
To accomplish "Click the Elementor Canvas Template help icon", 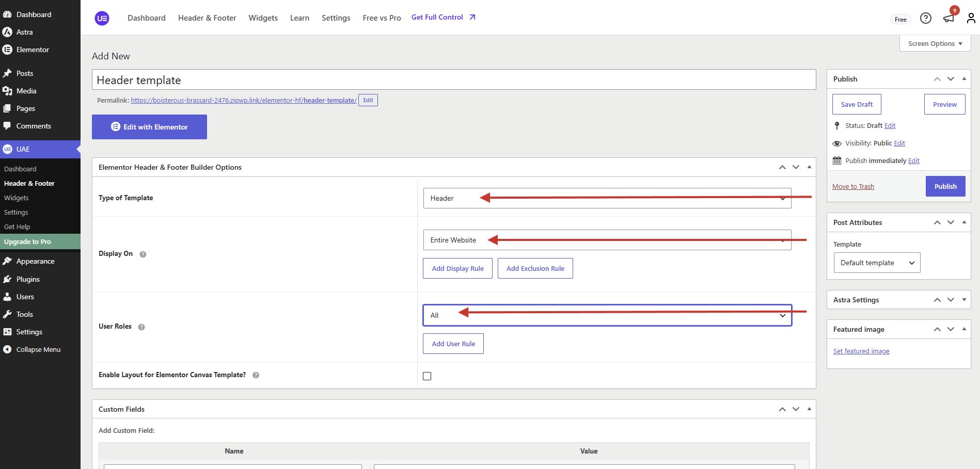I will pos(256,375).
